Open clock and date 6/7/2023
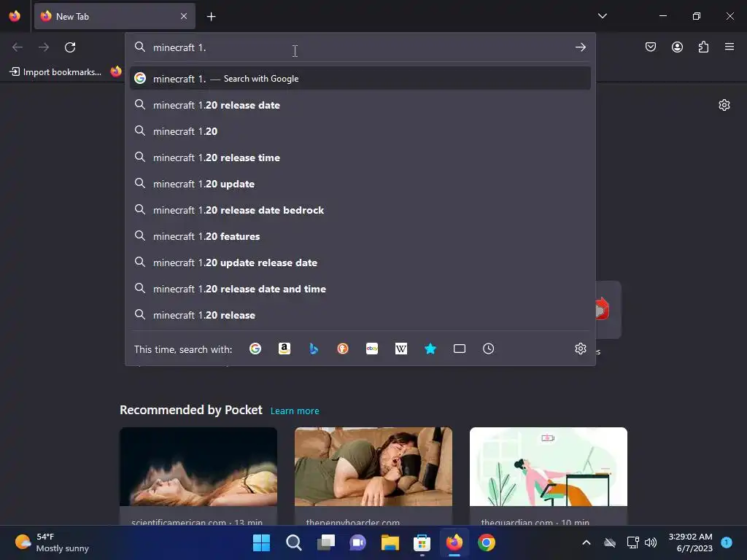Screen dimensions: 747x560 coord(690,542)
